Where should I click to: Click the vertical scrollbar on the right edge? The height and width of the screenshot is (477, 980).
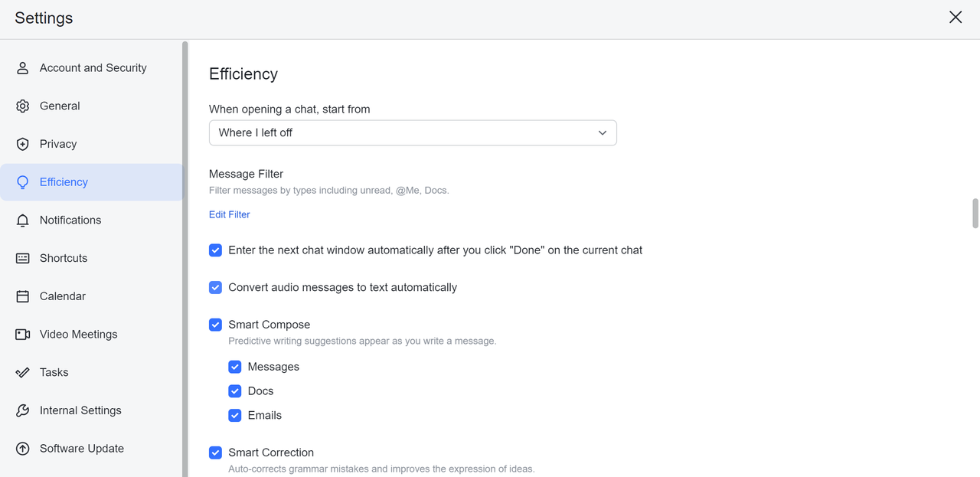[x=975, y=214]
